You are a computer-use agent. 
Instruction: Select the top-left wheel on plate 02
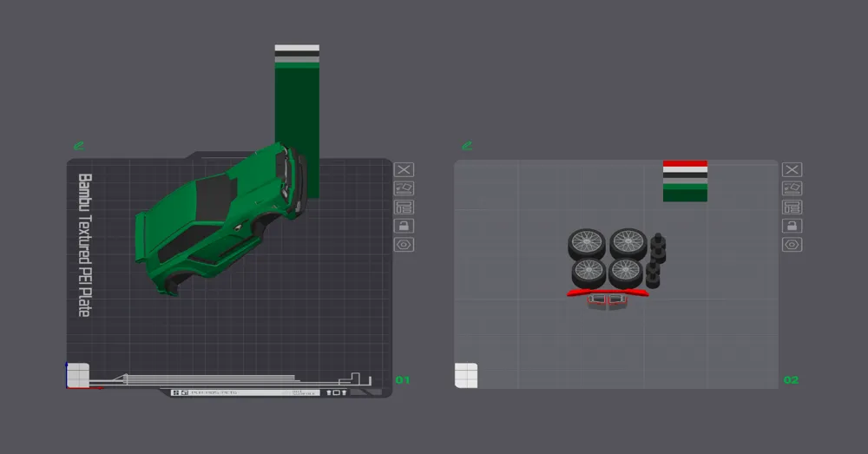(586, 243)
